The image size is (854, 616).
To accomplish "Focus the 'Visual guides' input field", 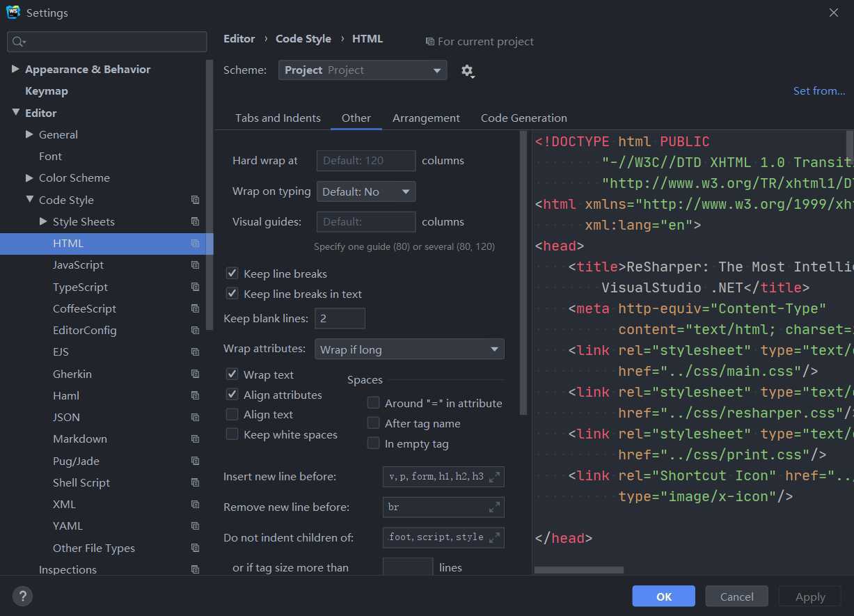I will 366,222.
